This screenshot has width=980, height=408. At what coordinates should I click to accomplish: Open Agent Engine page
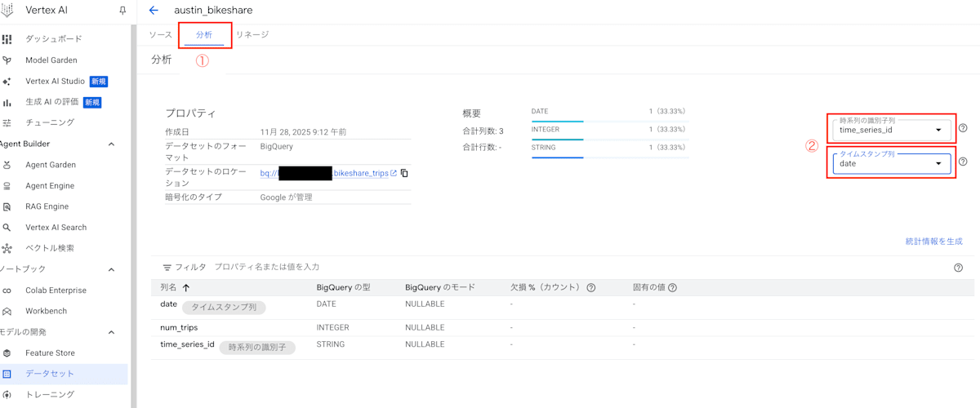pyautogui.click(x=50, y=186)
